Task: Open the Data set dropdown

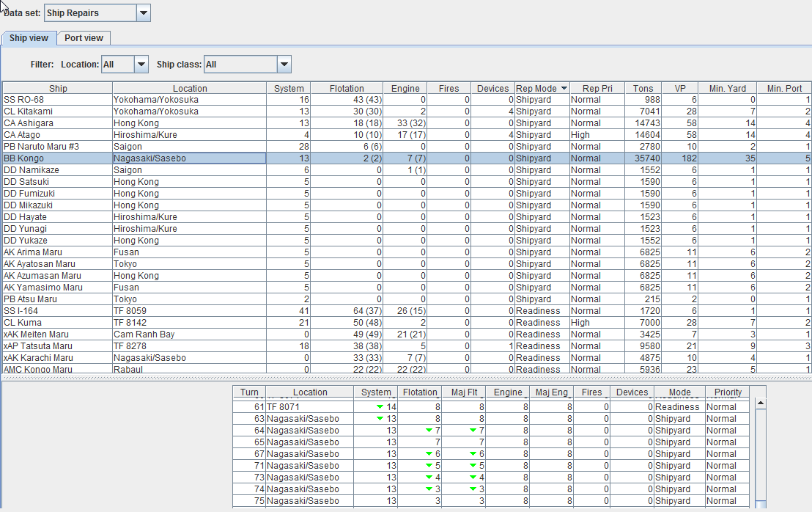Action: pos(144,12)
